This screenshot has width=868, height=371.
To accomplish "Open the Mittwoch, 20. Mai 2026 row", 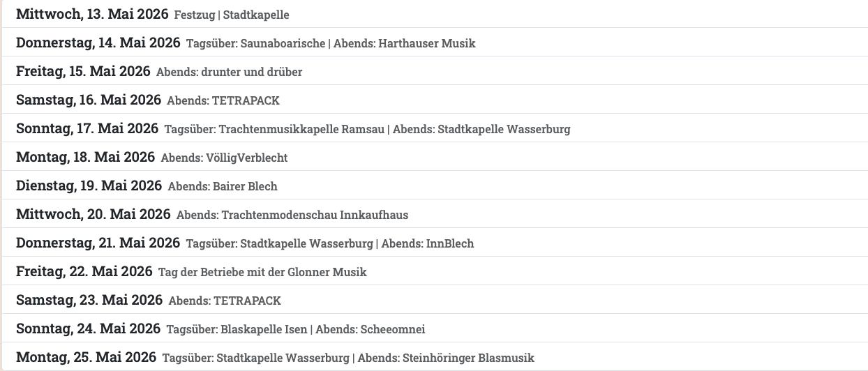I will click(93, 214).
